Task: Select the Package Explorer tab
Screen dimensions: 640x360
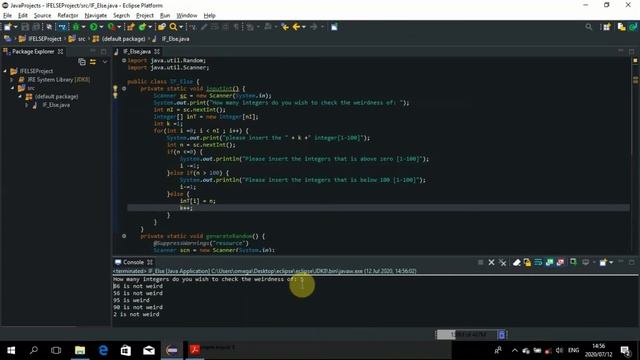Action: (x=33, y=51)
